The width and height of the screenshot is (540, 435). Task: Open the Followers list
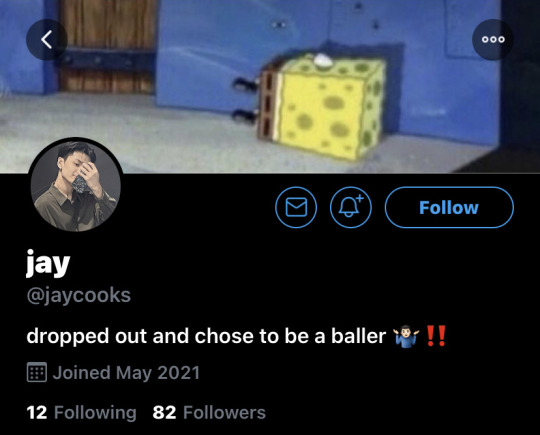click(209, 413)
